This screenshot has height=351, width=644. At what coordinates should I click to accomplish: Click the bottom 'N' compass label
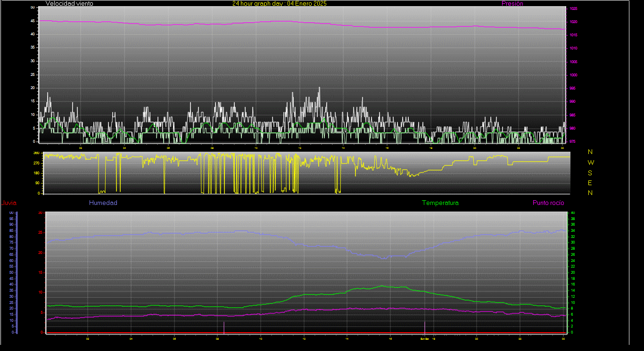[590, 193]
